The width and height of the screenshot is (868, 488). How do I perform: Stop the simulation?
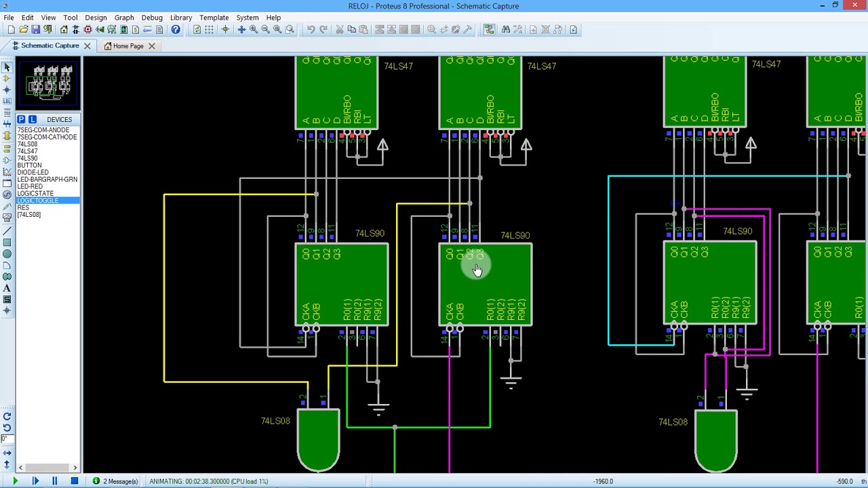[x=74, y=481]
